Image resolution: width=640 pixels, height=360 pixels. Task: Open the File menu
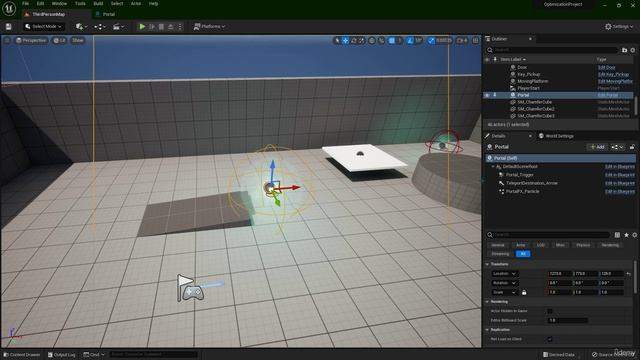(x=25, y=4)
